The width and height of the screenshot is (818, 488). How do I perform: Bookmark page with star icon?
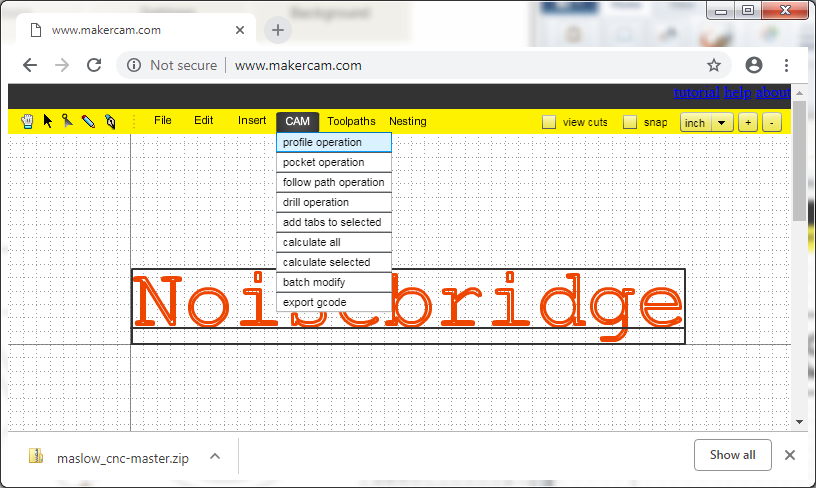[714, 65]
